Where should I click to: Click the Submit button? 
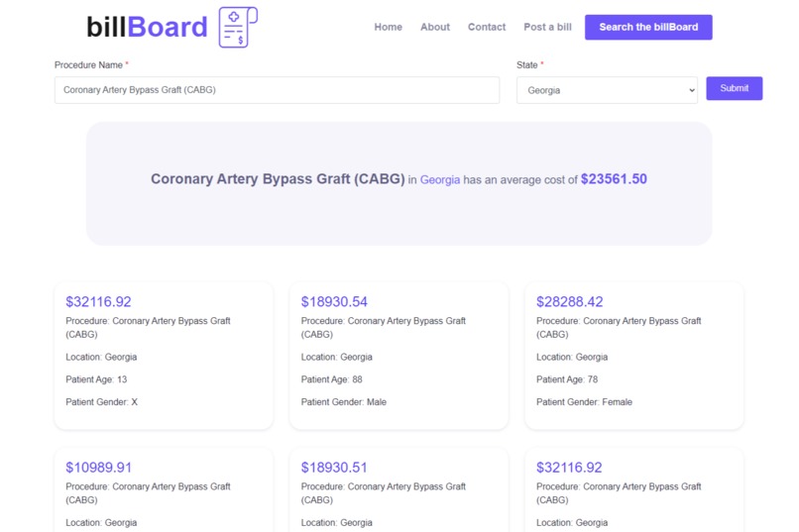(734, 88)
